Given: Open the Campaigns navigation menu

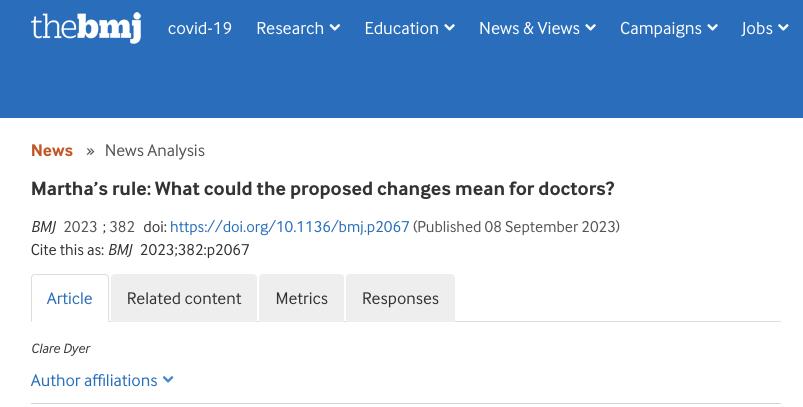Looking at the screenshot, I should tap(660, 28).
